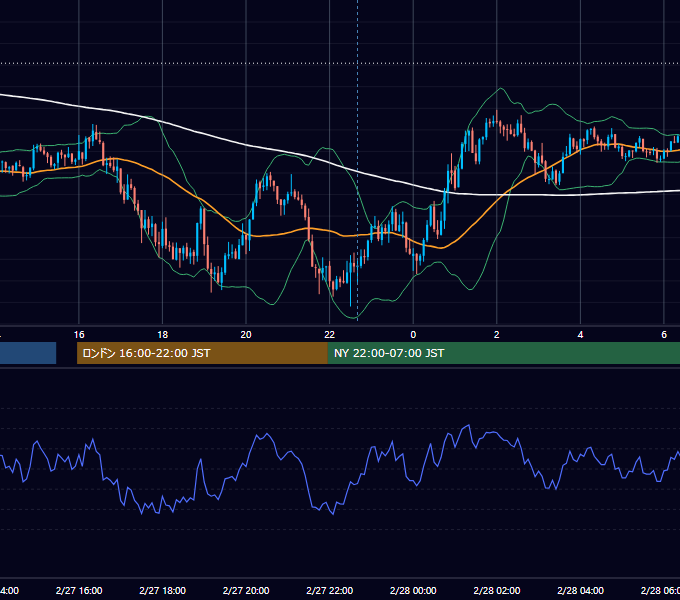Image resolution: width=680 pixels, height=600 pixels.
Task: Click the 2/27 20:00 date label
Action: [x=246, y=590]
